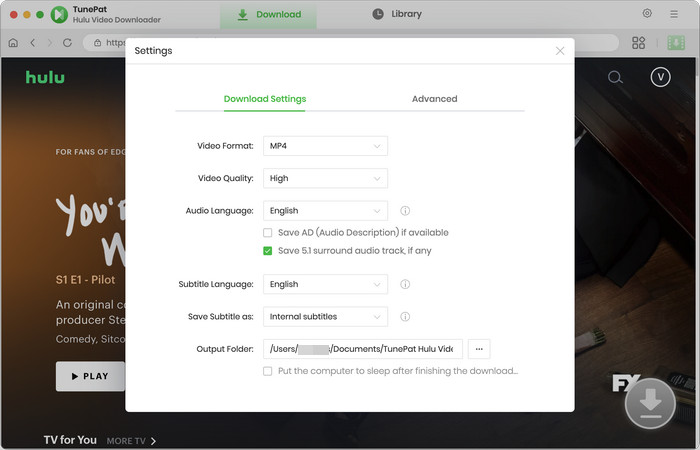Click the round floating download button

[650, 403]
